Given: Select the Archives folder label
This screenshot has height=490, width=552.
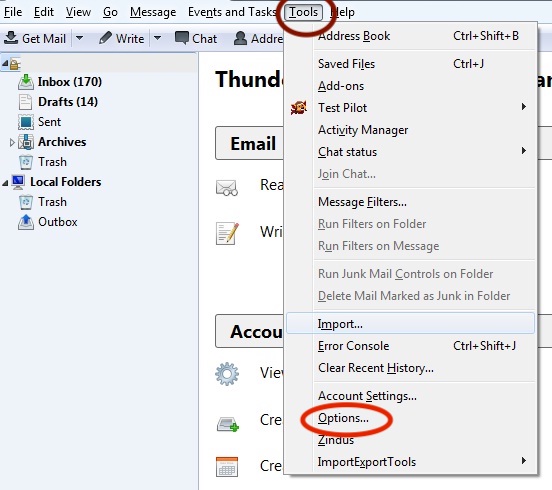Looking at the screenshot, I should click(62, 142).
